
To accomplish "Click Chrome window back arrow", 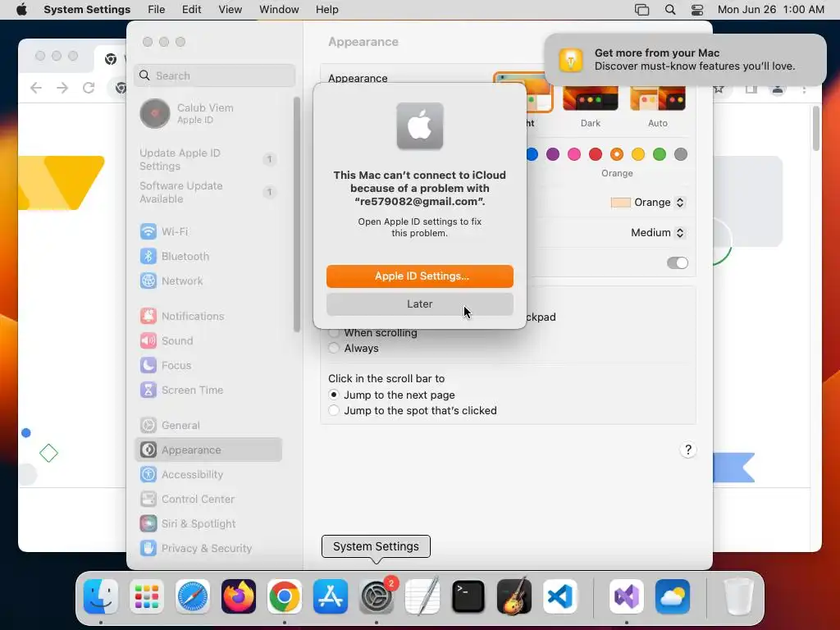I will click(36, 88).
